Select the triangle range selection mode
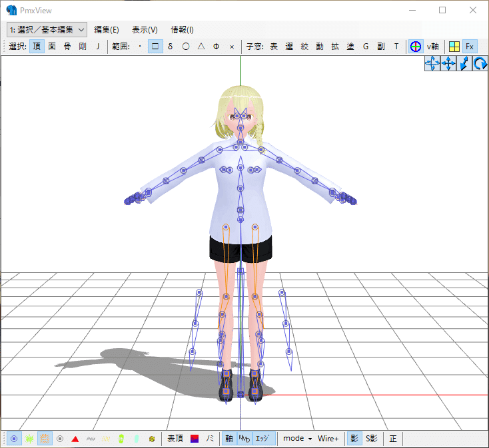Image resolution: width=489 pixels, height=448 pixels. pos(201,47)
